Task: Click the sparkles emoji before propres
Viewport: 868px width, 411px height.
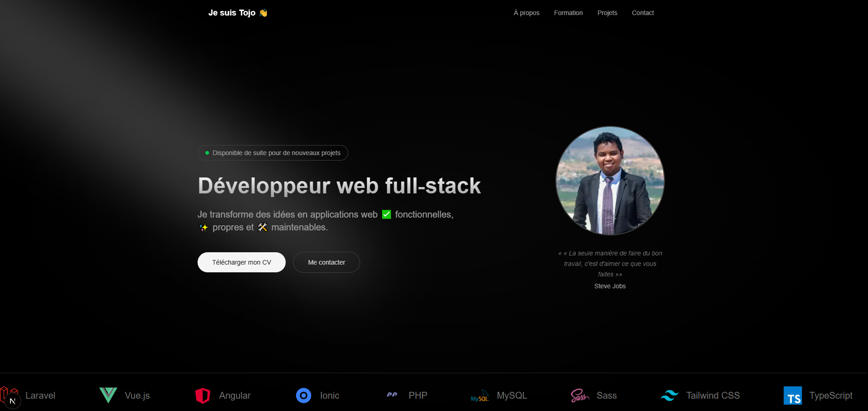Action: pyautogui.click(x=204, y=227)
